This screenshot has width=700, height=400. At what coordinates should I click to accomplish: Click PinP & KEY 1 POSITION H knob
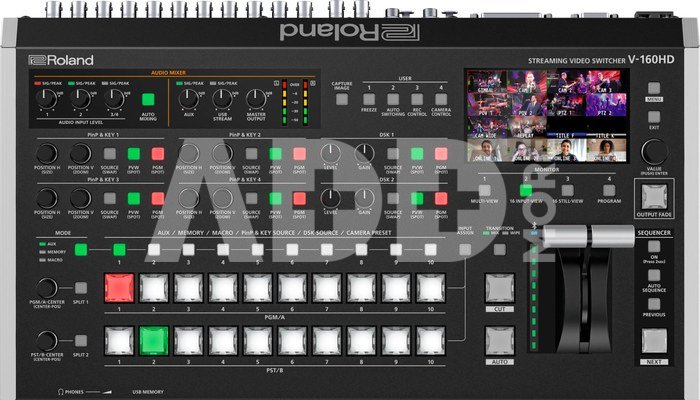tap(47, 154)
